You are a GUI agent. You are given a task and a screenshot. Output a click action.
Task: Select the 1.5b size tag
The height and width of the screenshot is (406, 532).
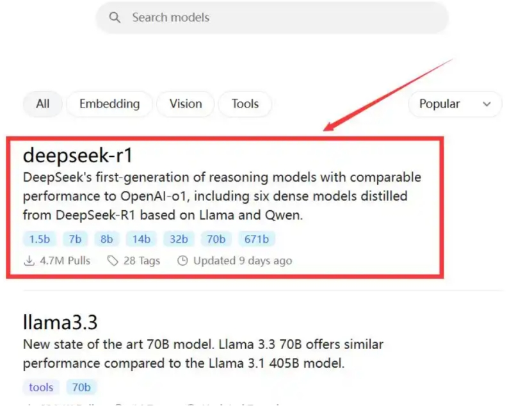click(39, 239)
